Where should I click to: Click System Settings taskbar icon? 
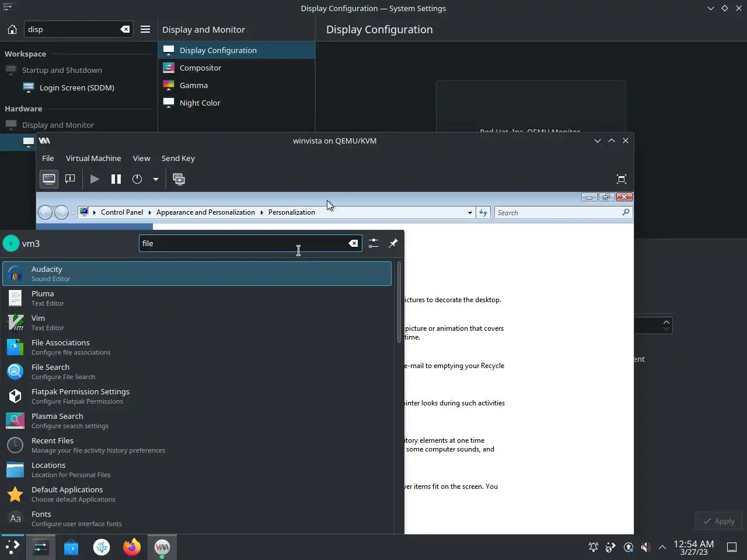point(40,547)
